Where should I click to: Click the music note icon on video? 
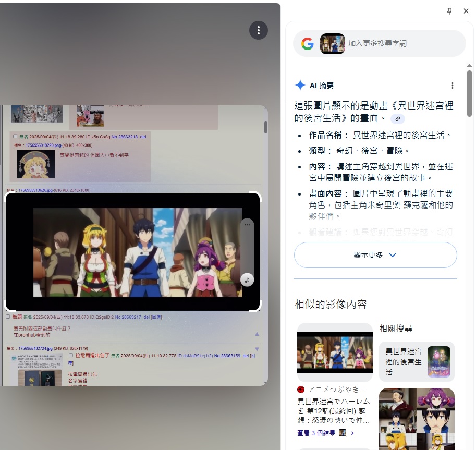point(247,280)
